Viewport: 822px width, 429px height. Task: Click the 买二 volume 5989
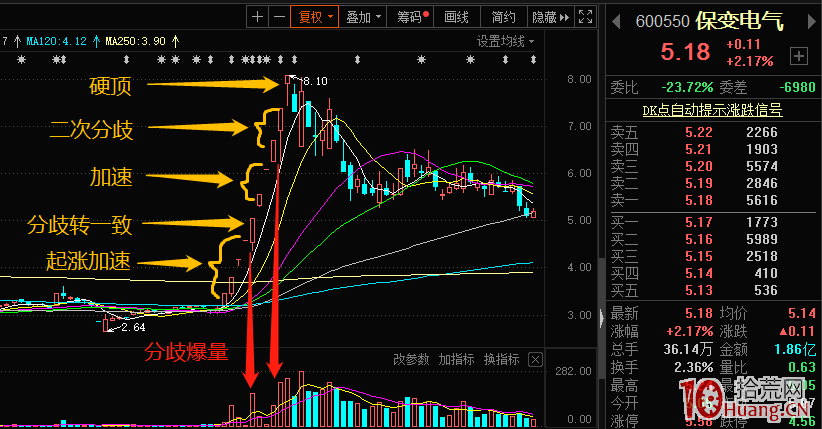point(762,239)
